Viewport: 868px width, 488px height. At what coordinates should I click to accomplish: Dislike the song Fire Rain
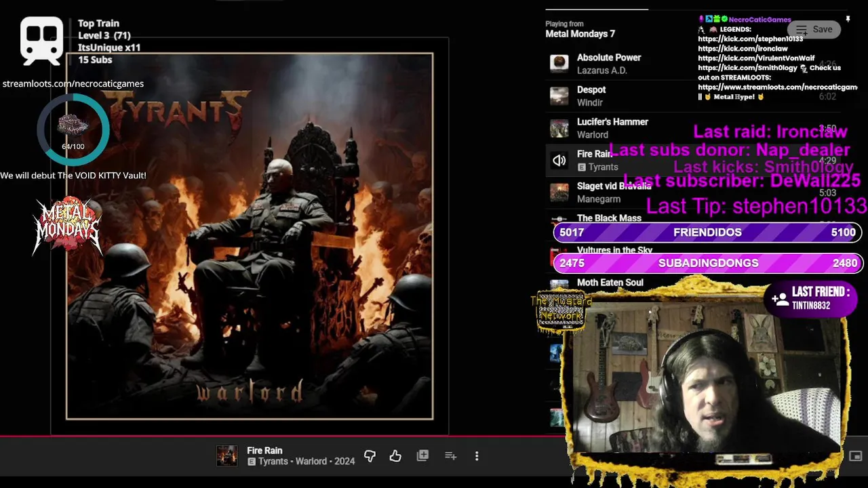coord(370,456)
